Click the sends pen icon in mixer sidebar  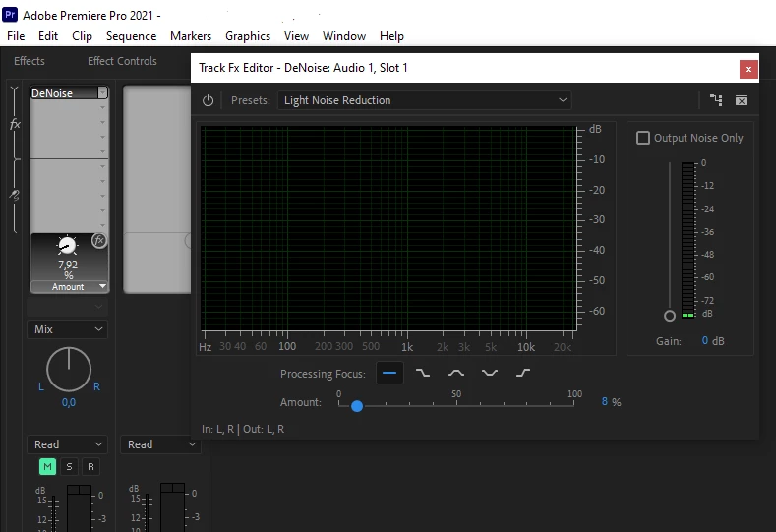(15, 195)
